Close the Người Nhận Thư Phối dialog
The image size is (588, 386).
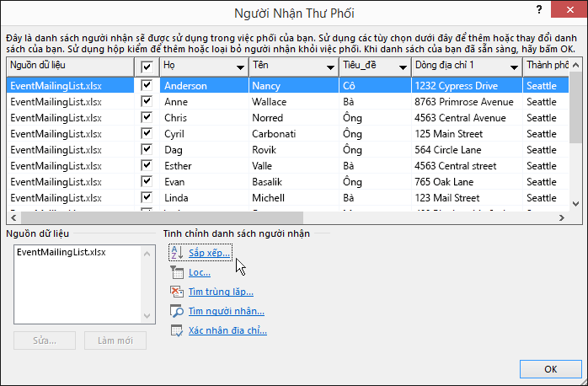[570, 9]
